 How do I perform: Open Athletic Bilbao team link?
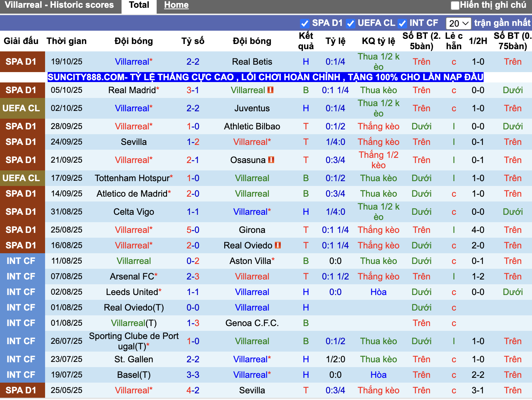(252, 126)
